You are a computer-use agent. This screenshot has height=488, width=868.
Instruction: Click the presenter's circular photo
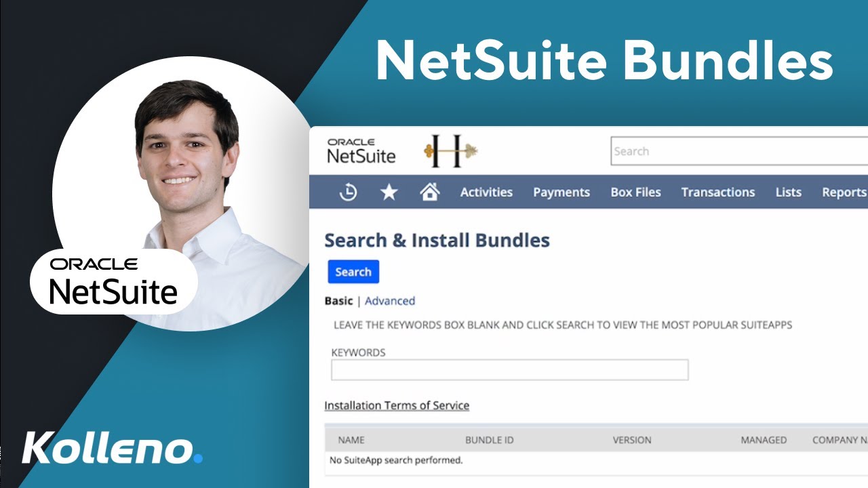point(182,194)
